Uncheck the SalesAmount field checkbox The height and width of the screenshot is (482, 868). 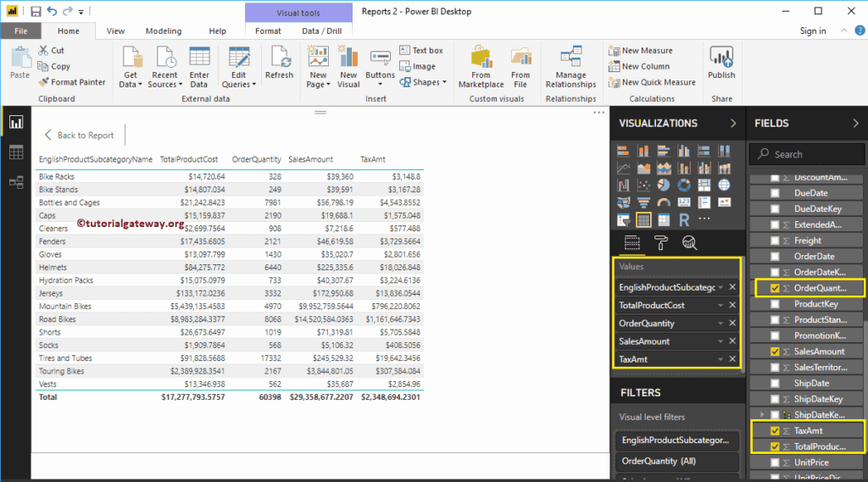(x=775, y=352)
